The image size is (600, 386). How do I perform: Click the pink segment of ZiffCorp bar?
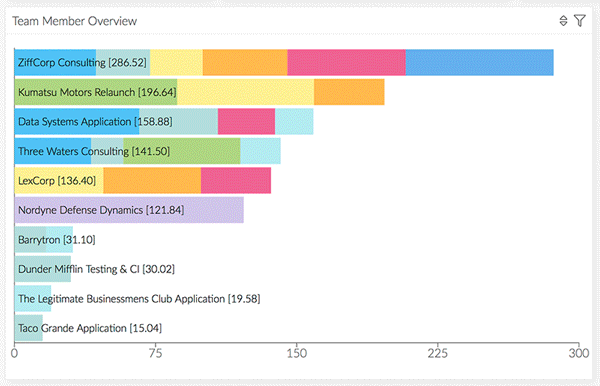tap(346, 62)
